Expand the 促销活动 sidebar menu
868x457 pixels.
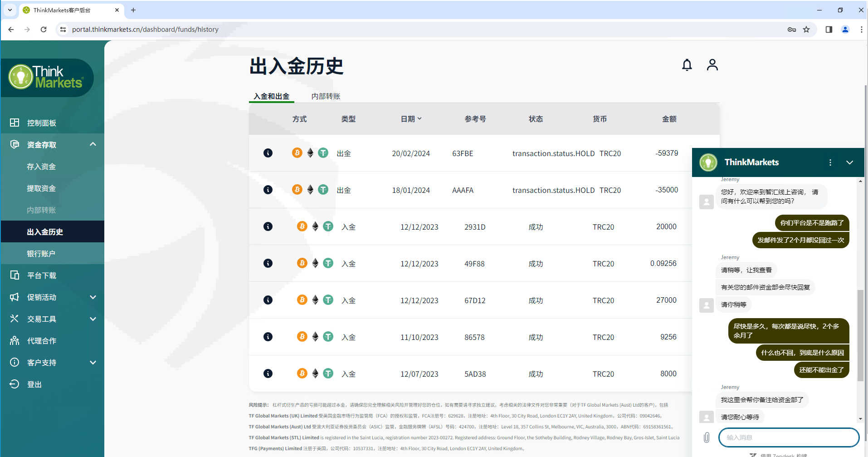click(93, 297)
